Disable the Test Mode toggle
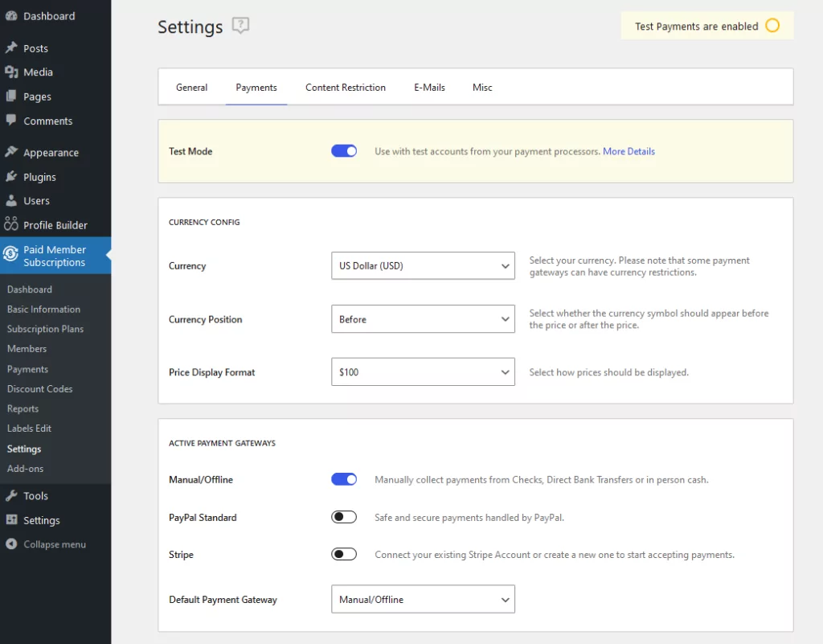Viewport: 823px width, 644px height. point(344,151)
